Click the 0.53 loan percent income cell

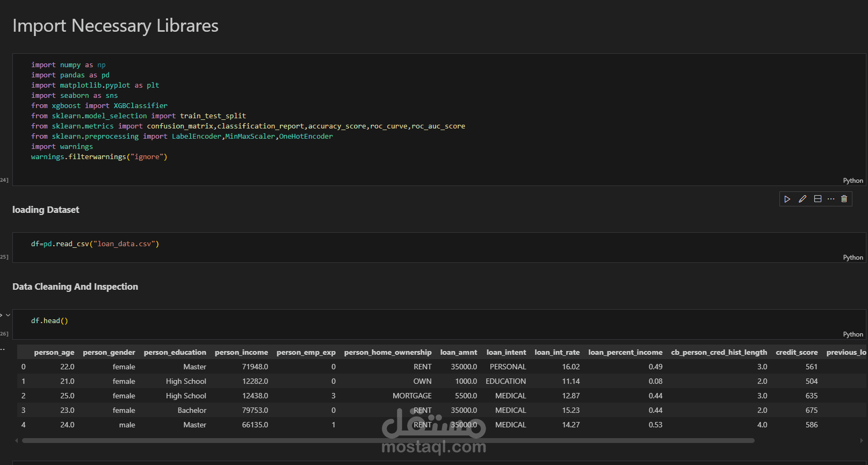click(x=656, y=425)
